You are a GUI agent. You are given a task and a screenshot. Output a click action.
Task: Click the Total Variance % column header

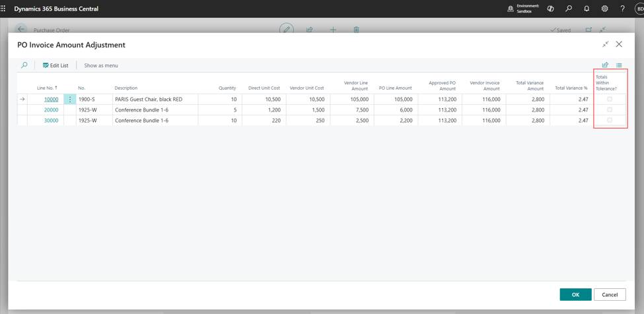571,88
